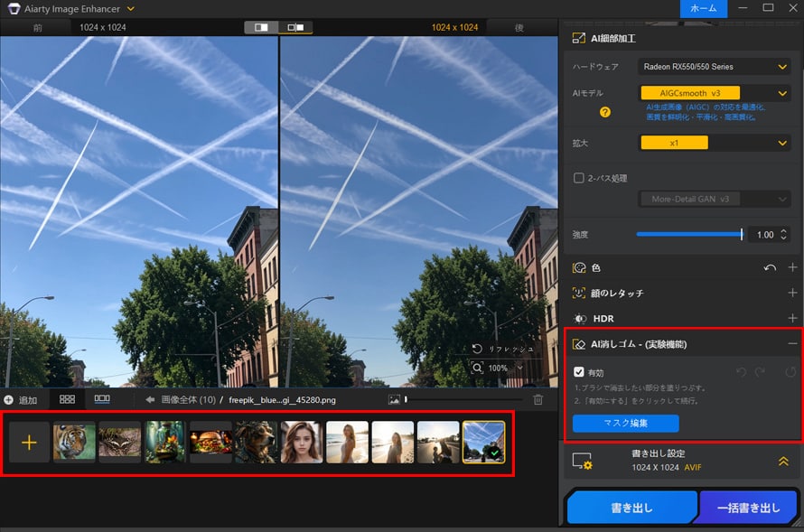Uncheck the 有効 checkbox in AI eraser
The width and height of the screenshot is (804, 532).
tap(579, 371)
